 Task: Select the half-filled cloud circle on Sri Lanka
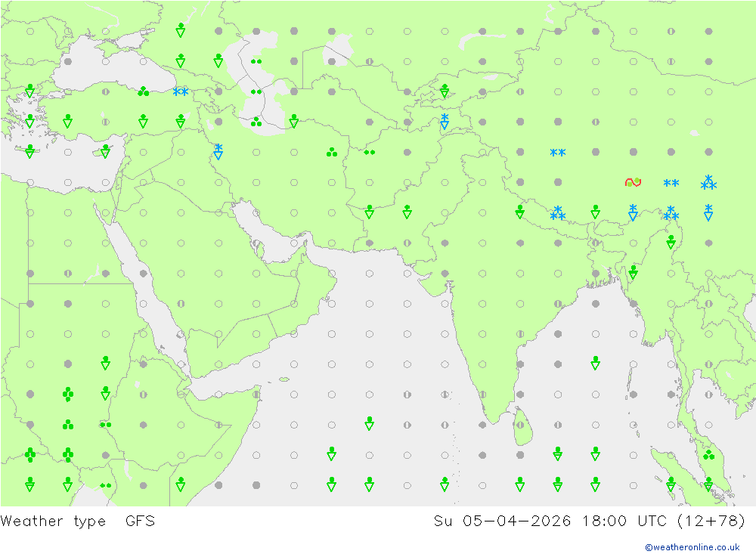coord(520,425)
